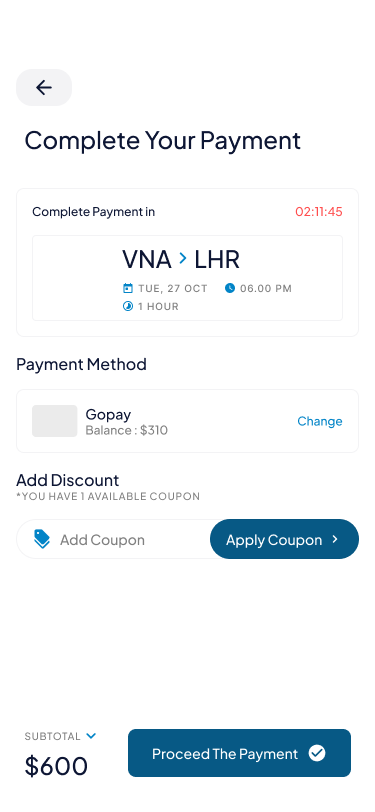Focus the Add Coupon input field
Viewport: 375px width, 812px height.
click(x=113, y=539)
